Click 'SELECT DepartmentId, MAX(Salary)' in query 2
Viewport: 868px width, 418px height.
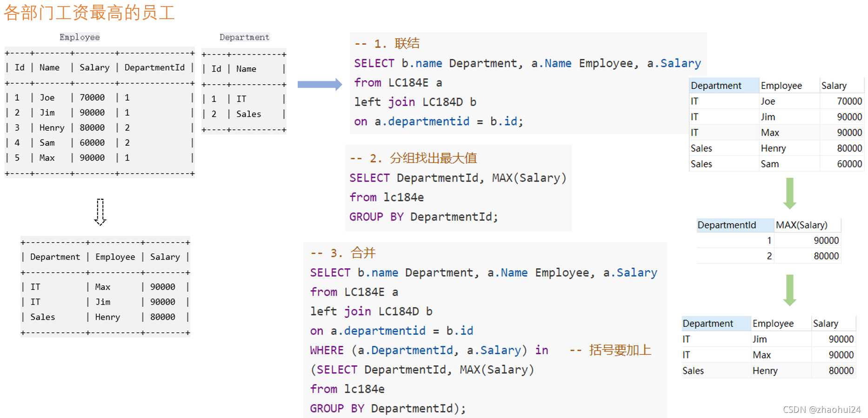[x=458, y=178]
